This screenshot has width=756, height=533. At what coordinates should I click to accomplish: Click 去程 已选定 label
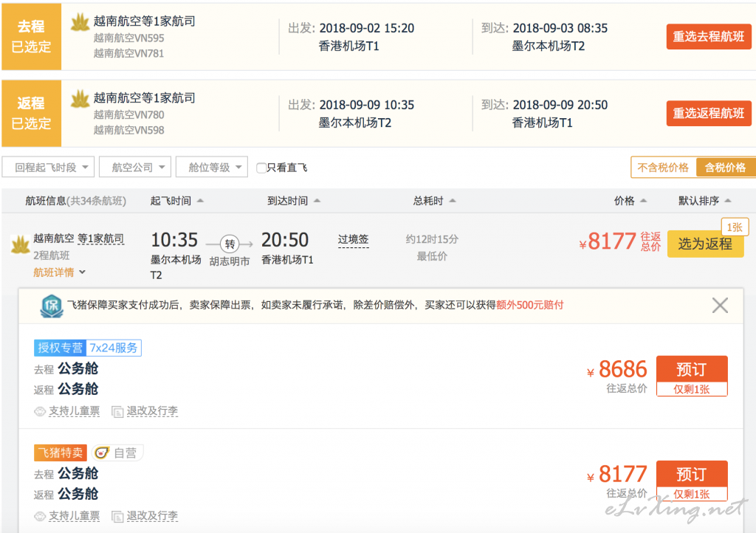[x=31, y=37]
